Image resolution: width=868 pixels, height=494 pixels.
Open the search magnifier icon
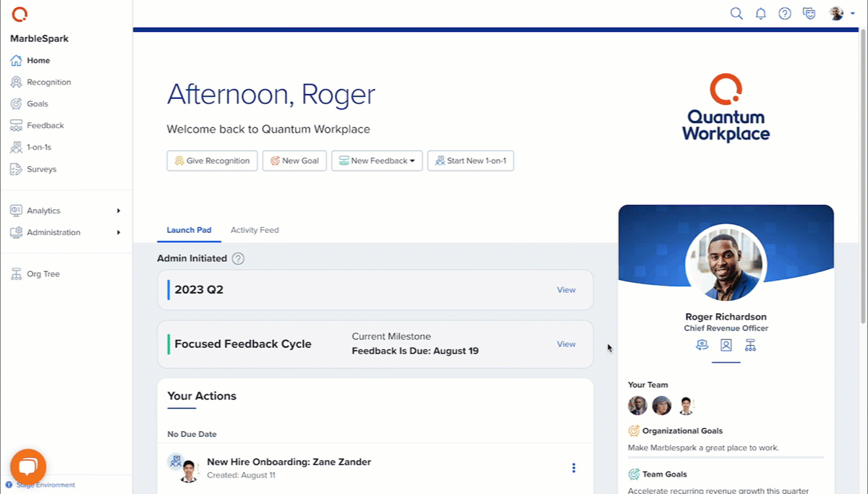736,14
